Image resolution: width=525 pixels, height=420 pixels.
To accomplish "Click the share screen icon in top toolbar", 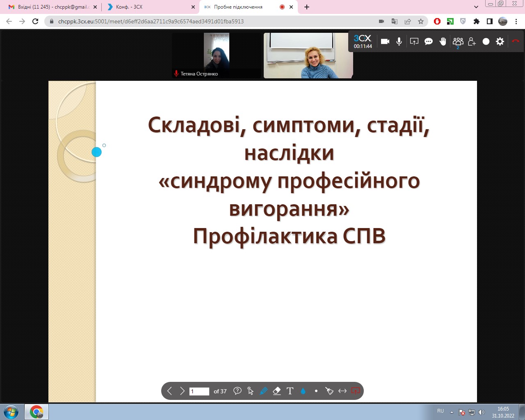I will point(414,41).
